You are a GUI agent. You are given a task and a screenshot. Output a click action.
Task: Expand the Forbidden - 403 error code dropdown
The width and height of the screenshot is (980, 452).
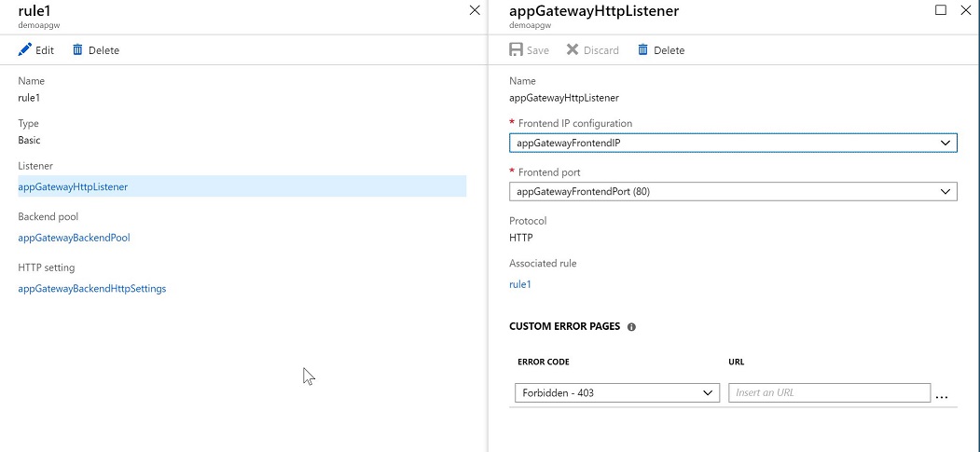pyautogui.click(x=617, y=392)
